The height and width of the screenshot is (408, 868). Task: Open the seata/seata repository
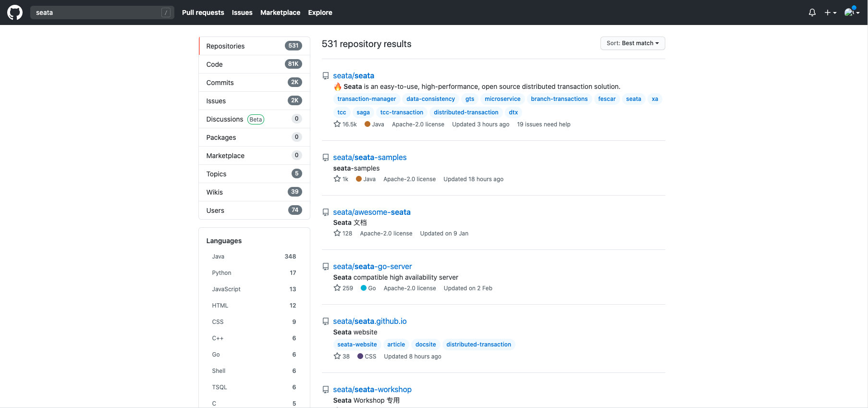click(354, 75)
